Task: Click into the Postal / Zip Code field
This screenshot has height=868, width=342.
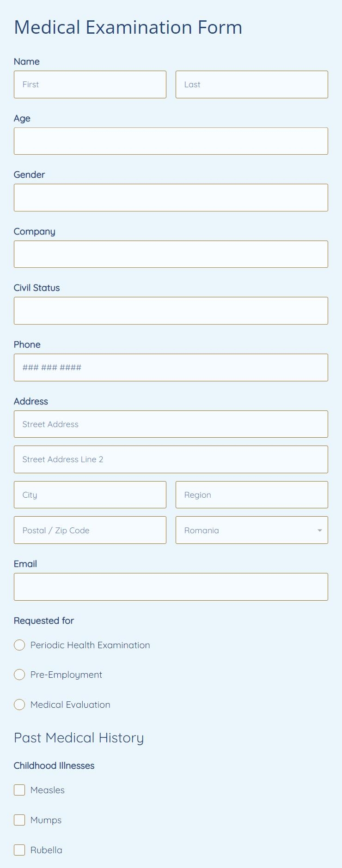Action: click(x=90, y=530)
